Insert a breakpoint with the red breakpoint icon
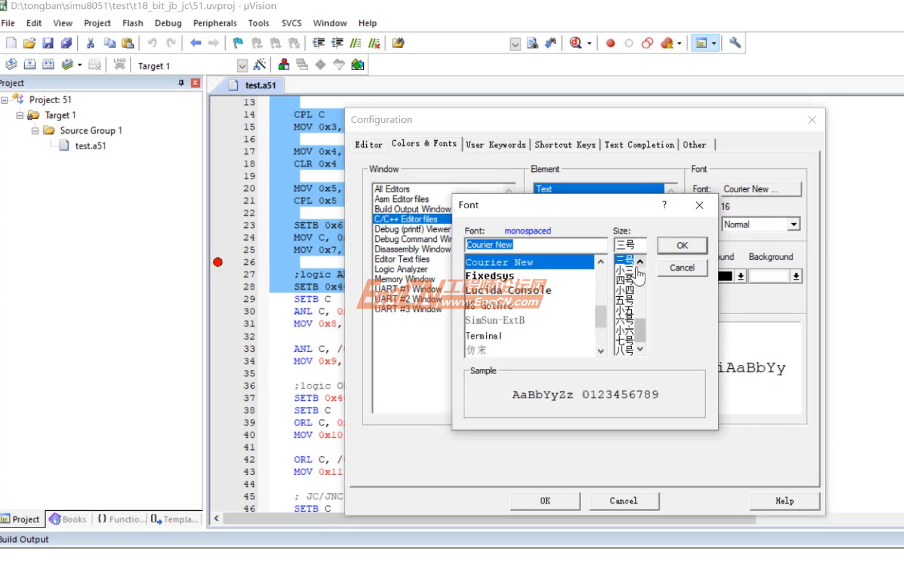This screenshot has height=588, width=904. click(610, 43)
